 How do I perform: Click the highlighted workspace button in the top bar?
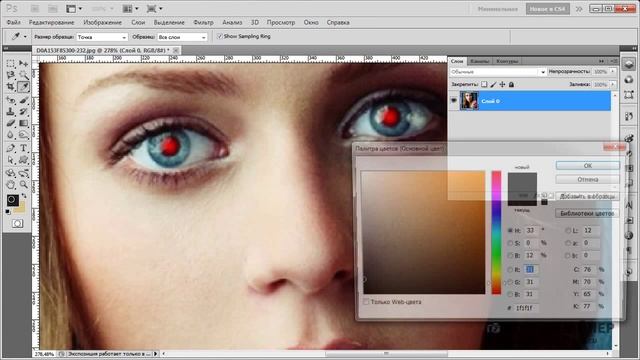[547, 9]
